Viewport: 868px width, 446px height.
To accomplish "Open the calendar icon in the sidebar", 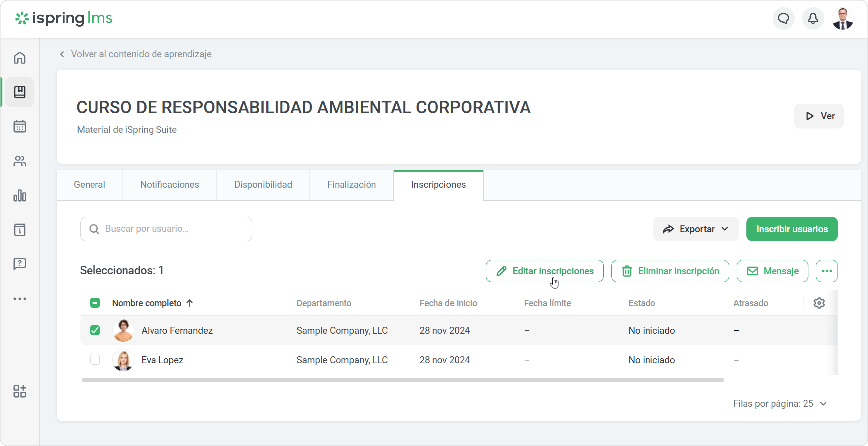I will point(20,126).
